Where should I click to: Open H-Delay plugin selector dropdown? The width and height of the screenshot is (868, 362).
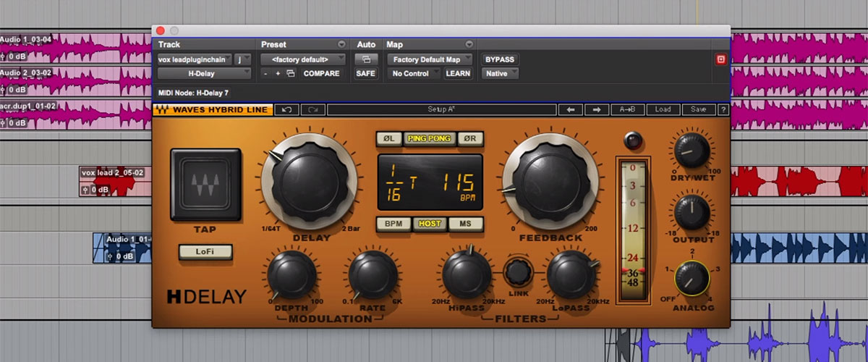coord(205,73)
